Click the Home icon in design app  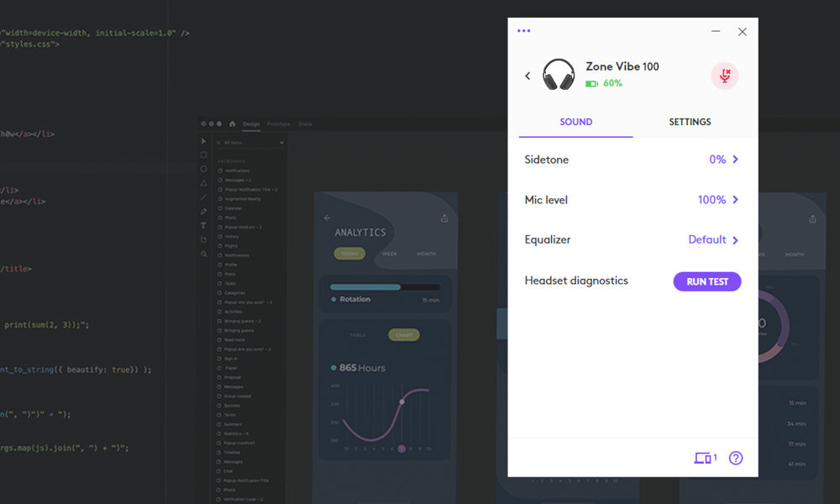tap(232, 123)
